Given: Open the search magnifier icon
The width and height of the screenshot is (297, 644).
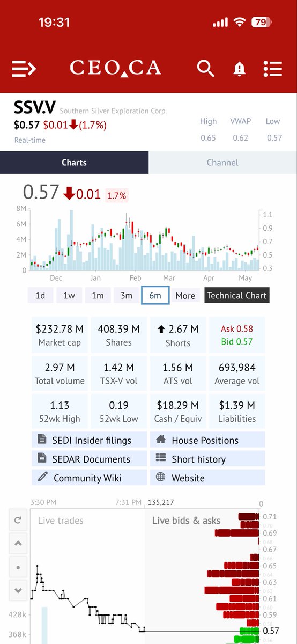Looking at the screenshot, I should (205, 68).
